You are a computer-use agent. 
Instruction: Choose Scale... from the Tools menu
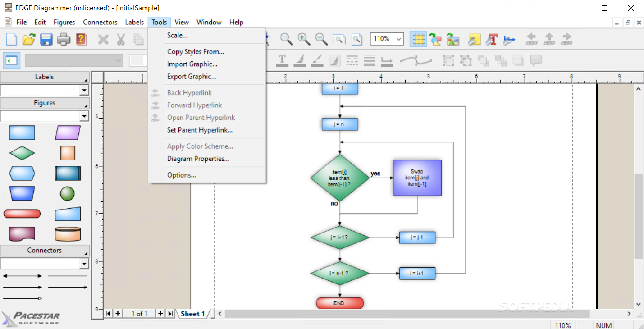177,35
